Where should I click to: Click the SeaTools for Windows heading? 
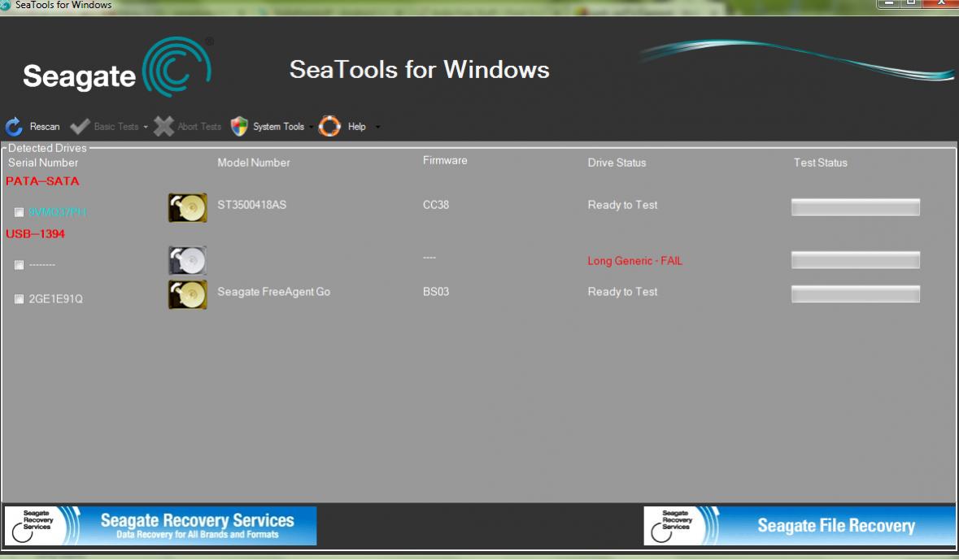(419, 70)
